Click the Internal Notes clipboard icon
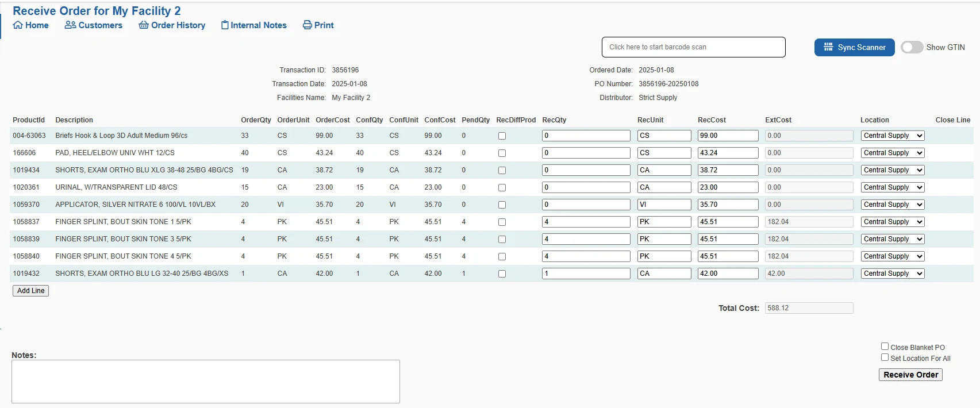The image size is (980, 408). [x=225, y=25]
